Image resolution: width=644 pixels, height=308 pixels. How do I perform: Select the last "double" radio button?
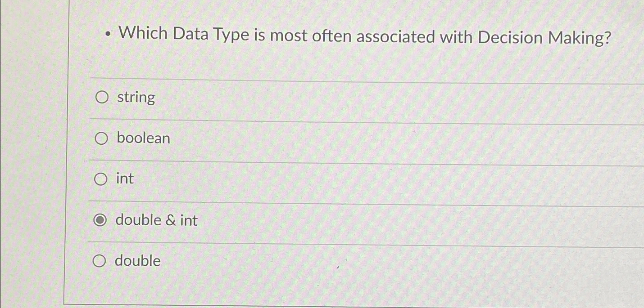click(x=99, y=261)
